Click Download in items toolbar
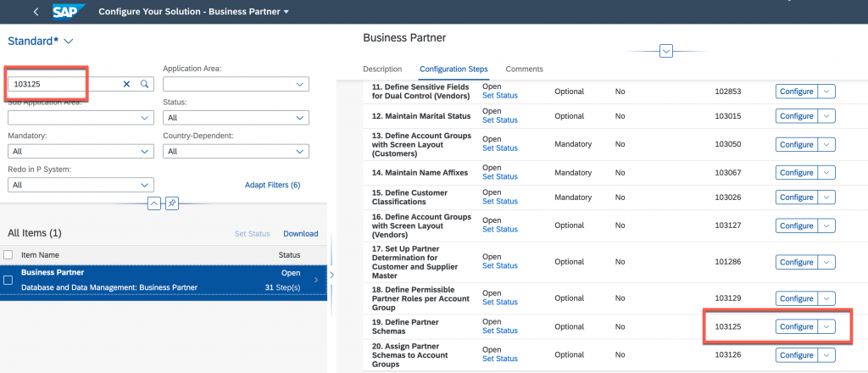 (x=301, y=233)
